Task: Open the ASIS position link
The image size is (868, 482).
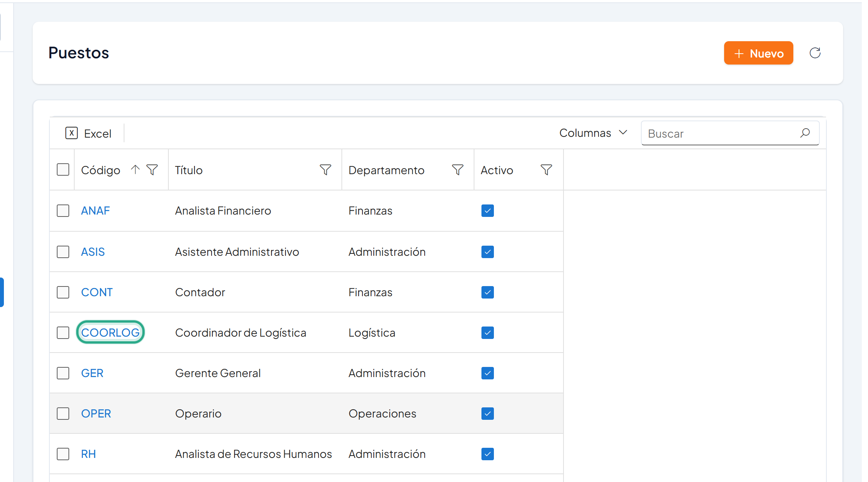Action: [x=93, y=252]
